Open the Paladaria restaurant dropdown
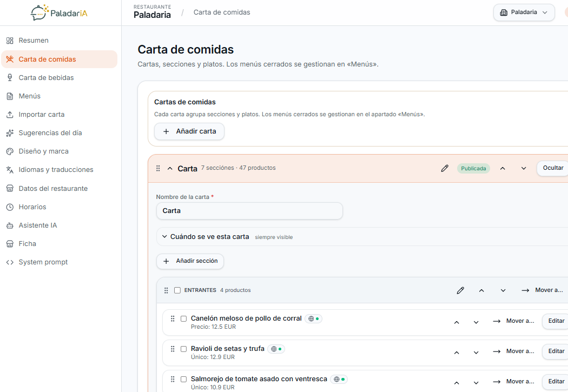The height and width of the screenshot is (392, 568). click(x=524, y=12)
